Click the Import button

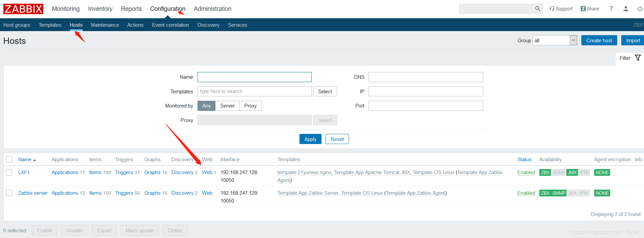click(633, 40)
